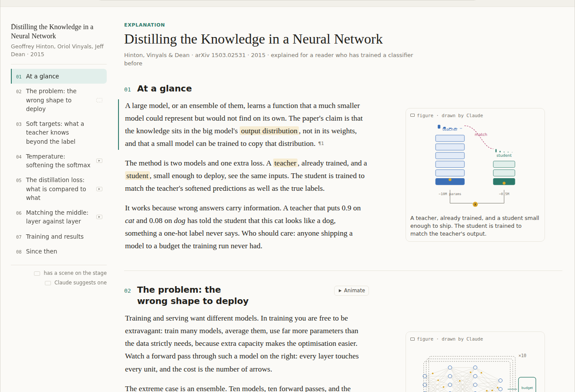The width and height of the screenshot is (575, 392).
Task: Open 'The distillation loss' section in sidebar
Action: [59, 189]
